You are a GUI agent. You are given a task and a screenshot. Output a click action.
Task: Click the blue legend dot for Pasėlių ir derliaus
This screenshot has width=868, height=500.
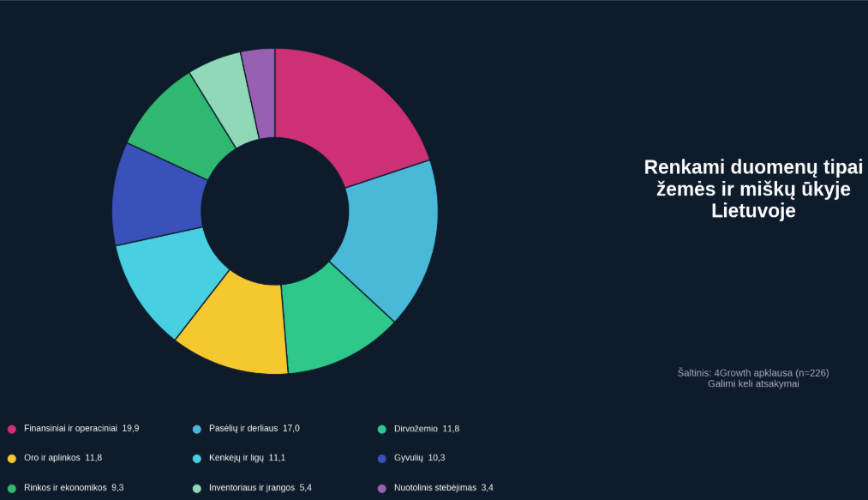tap(197, 429)
